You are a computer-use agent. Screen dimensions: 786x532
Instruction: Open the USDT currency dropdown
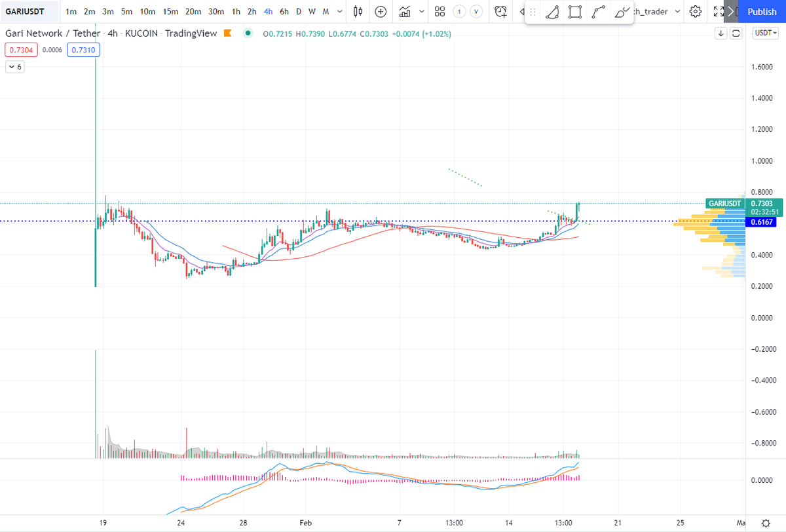[x=764, y=33]
